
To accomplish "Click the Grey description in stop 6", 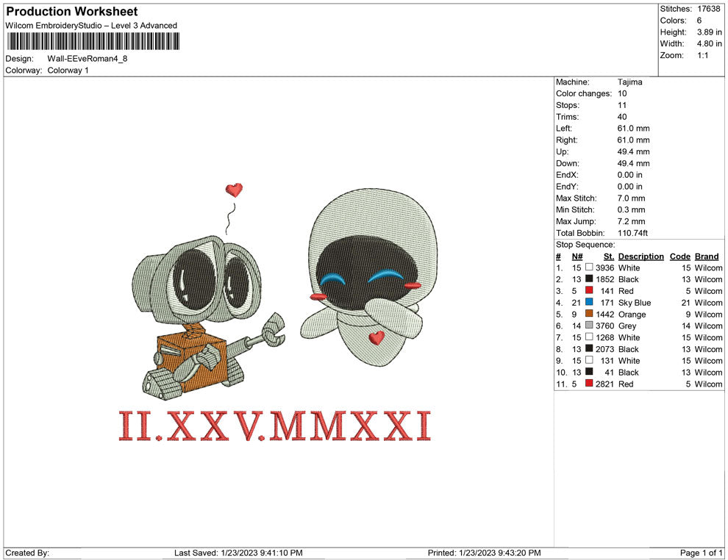I will tap(627, 326).
